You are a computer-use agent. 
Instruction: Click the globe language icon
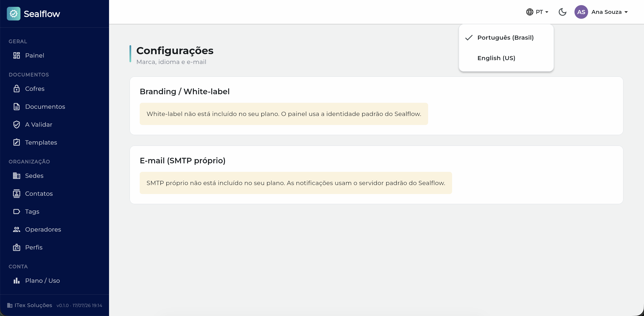[529, 12]
